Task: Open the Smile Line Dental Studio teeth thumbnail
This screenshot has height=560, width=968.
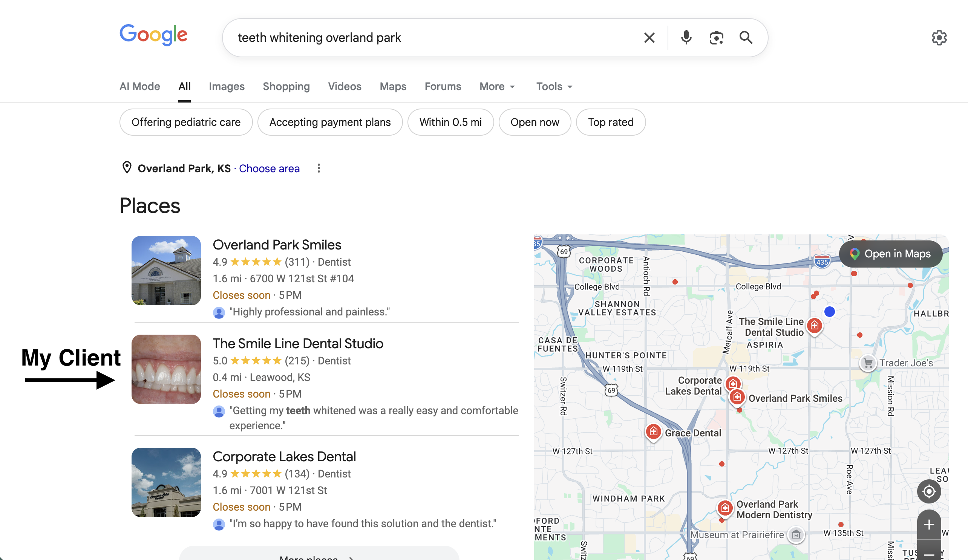Action: click(166, 369)
